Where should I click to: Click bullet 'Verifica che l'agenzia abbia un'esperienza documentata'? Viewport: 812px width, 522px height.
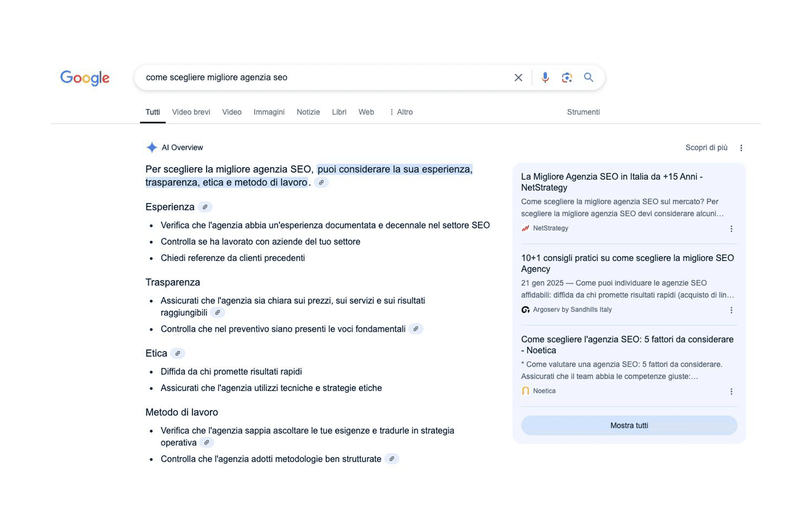[x=325, y=226]
